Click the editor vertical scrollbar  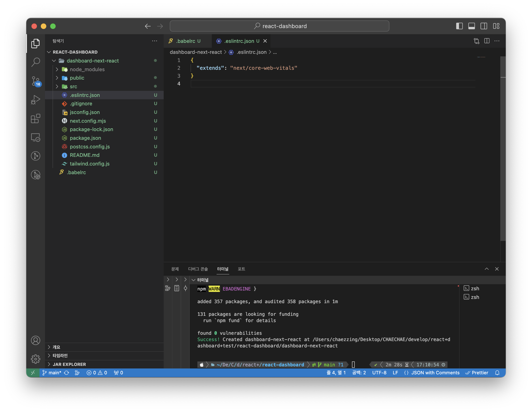pyautogui.click(x=503, y=146)
